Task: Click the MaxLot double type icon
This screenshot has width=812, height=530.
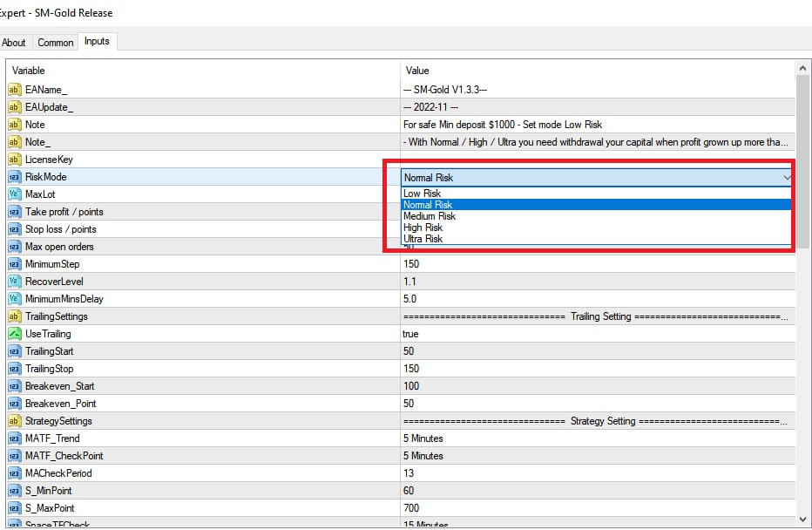Action: point(14,194)
